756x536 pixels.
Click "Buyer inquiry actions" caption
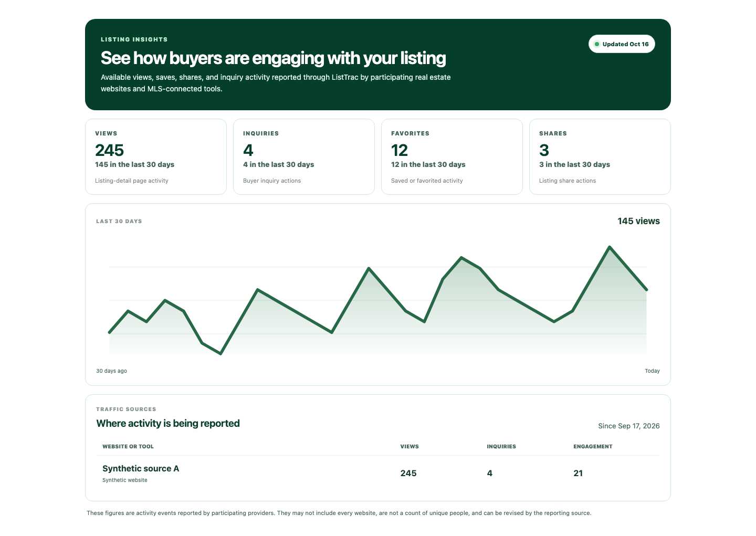(x=272, y=181)
